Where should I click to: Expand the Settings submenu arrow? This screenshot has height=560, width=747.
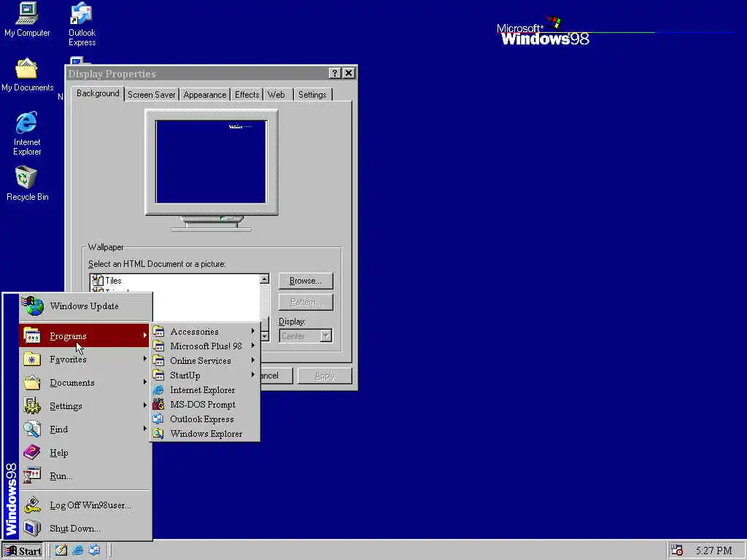click(x=145, y=405)
